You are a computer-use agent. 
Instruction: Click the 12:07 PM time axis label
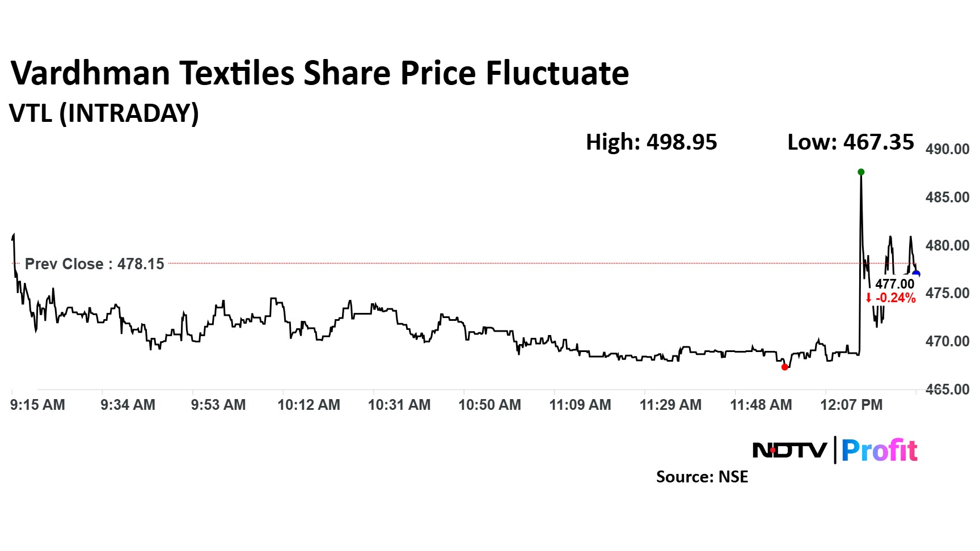point(851,405)
